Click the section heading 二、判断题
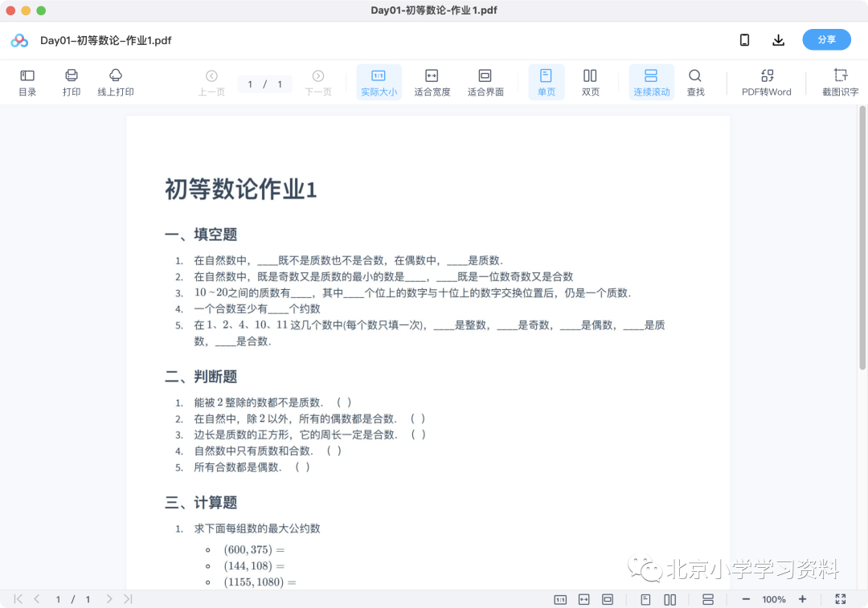 coord(201,377)
